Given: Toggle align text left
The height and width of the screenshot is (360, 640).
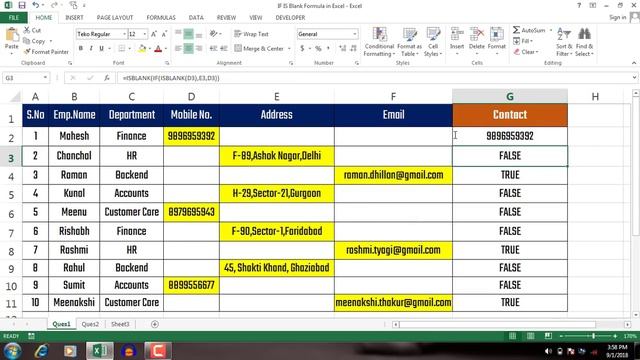Looking at the screenshot, I should coord(178,49).
